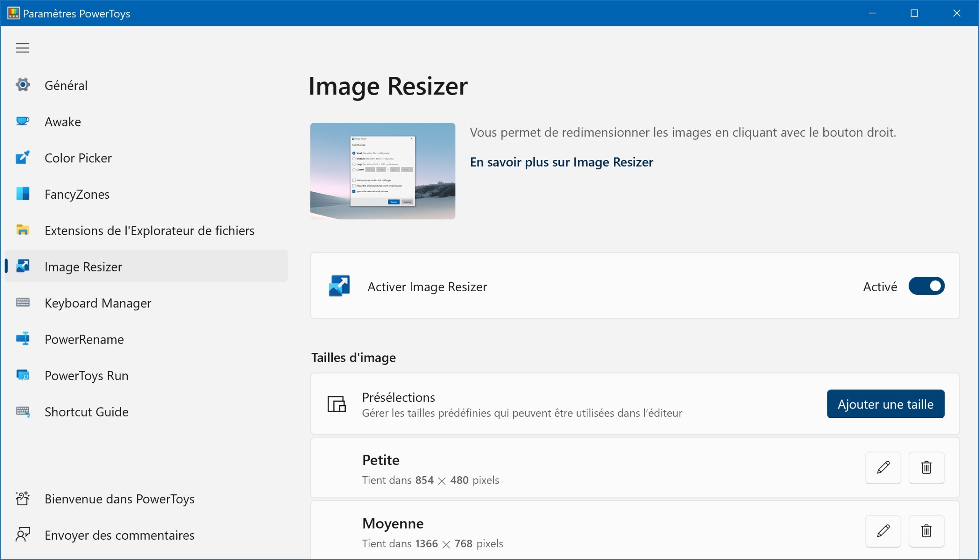Select the Image Resizer sidebar entry
The height and width of the screenshot is (560, 979).
point(146,266)
